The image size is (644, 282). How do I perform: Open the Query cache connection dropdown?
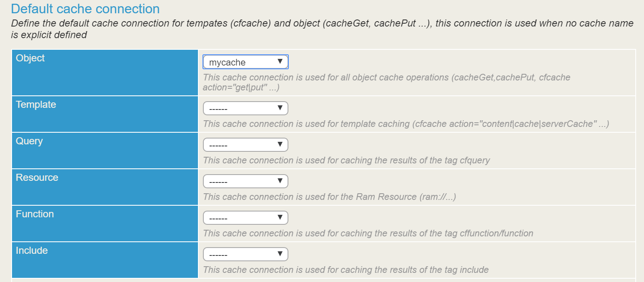(245, 145)
